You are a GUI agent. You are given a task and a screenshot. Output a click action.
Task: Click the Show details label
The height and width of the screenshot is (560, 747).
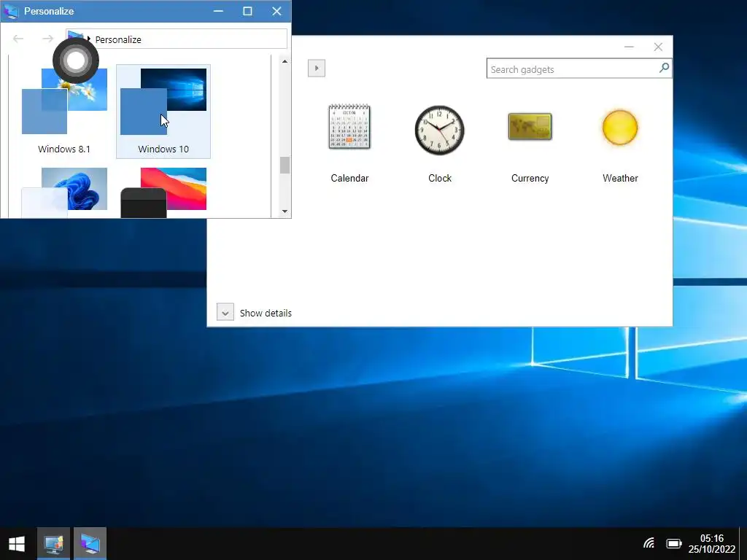266,313
